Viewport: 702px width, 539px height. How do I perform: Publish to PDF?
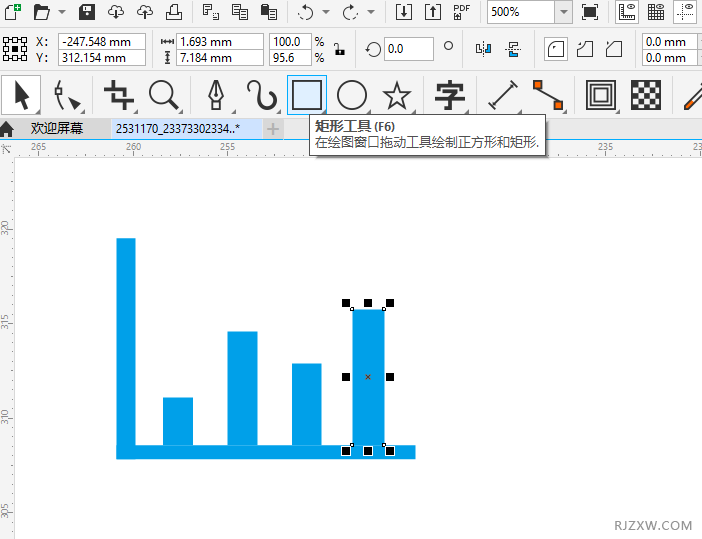point(462,12)
